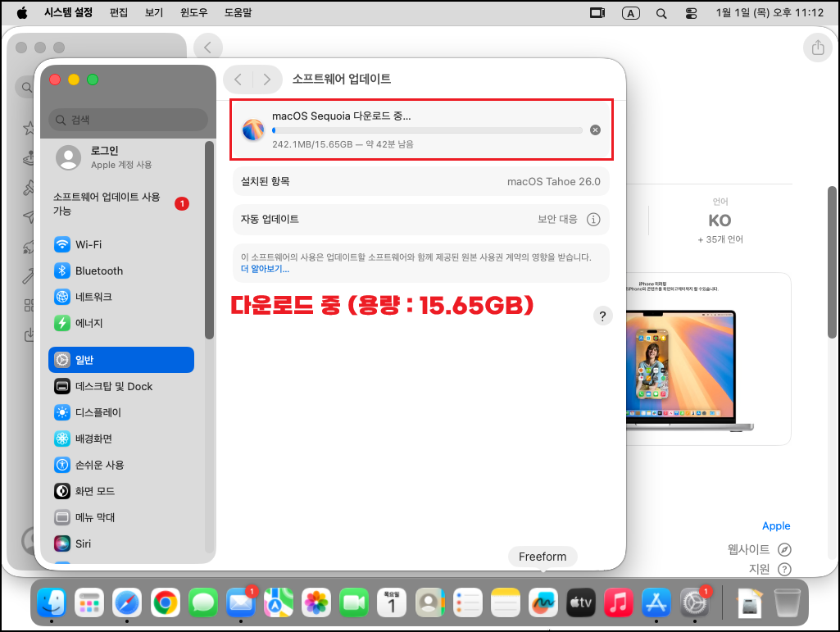Open the 편집 menu
This screenshot has height=632, width=840.
coord(118,12)
